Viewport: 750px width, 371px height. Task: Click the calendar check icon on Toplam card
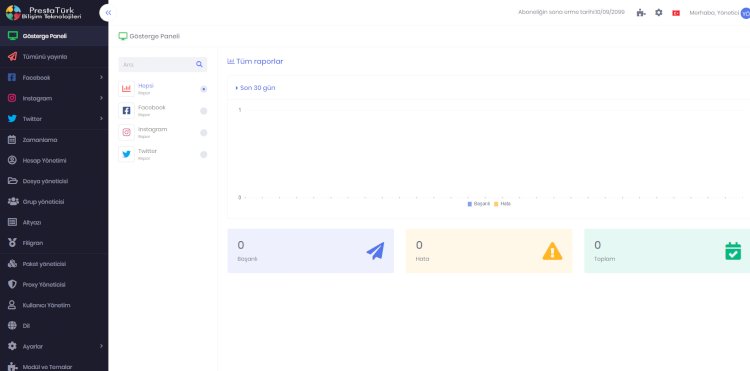[733, 251]
